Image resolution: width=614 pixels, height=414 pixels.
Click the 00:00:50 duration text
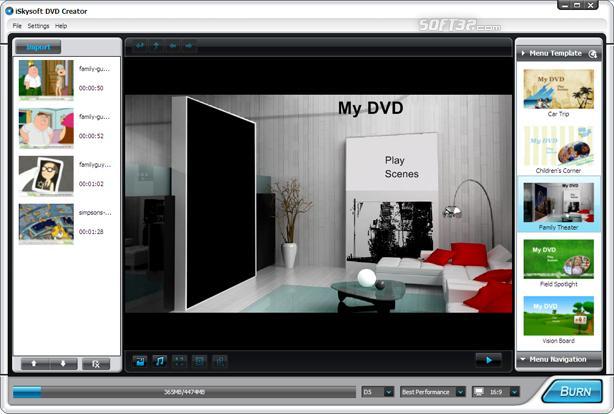point(91,88)
